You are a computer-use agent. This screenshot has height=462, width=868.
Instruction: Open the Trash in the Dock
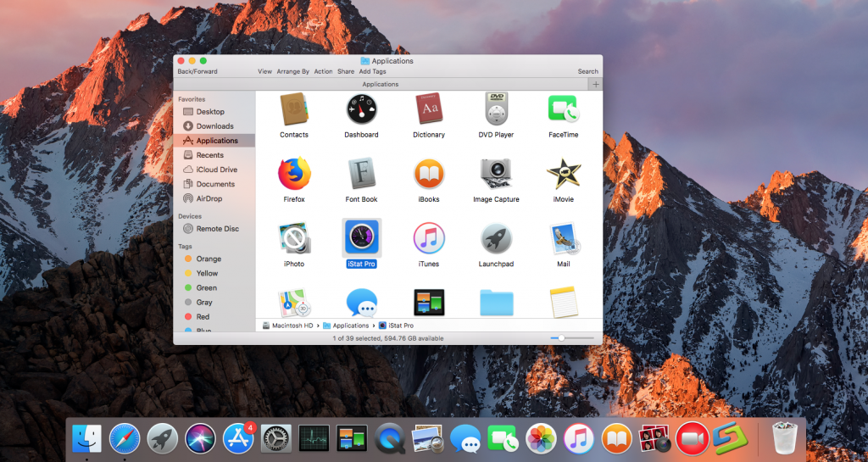click(x=784, y=438)
